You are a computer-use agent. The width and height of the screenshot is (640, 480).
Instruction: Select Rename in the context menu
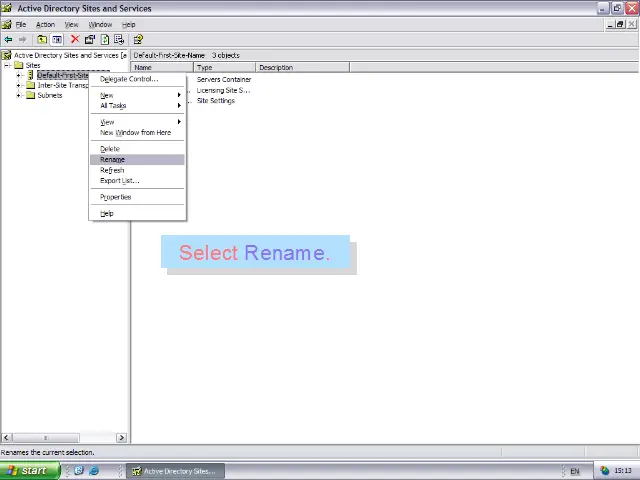click(137, 160)
